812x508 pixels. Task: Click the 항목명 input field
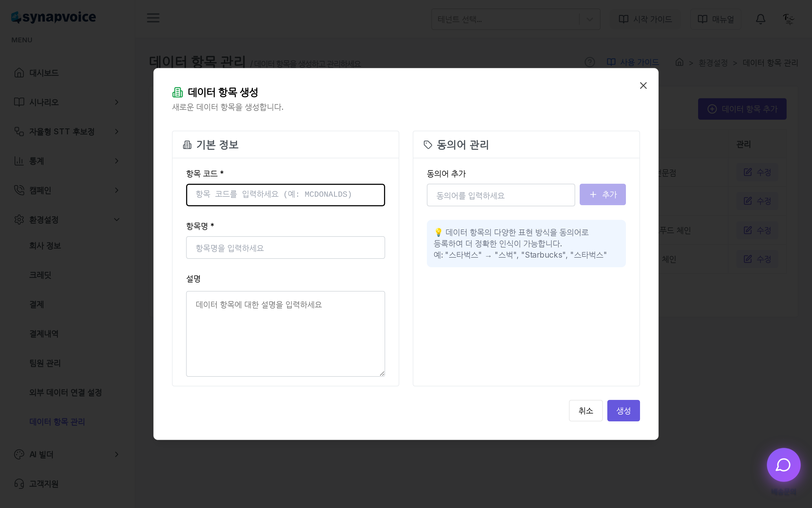pyautogui.click(x=286, y=248)
